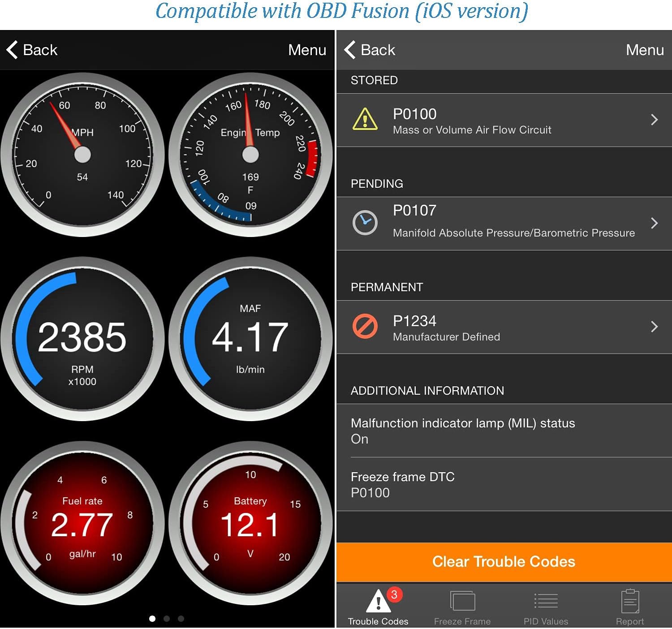Viewport: 672px width, 629px height.
Task: Open Menu on the dashboard screen
Action: click(x=307, y=50)
